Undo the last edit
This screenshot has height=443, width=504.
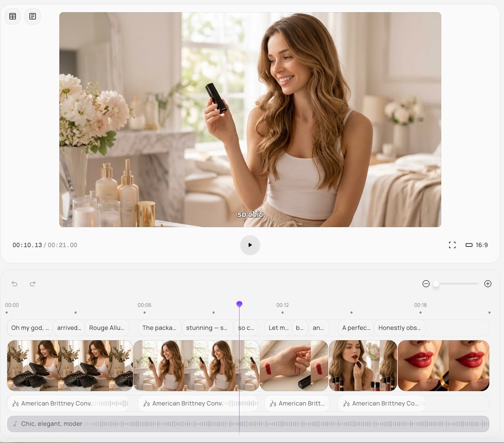(15, 284)
